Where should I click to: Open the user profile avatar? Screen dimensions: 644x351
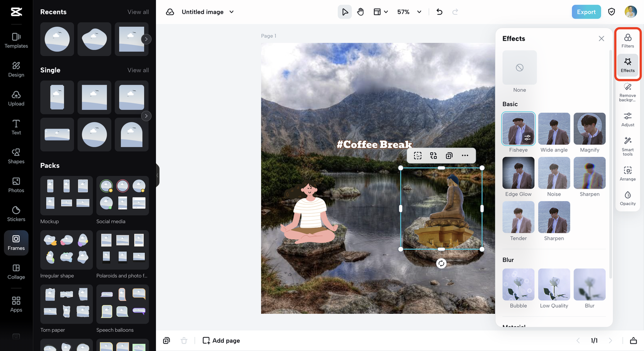click(x=630, y=12)
